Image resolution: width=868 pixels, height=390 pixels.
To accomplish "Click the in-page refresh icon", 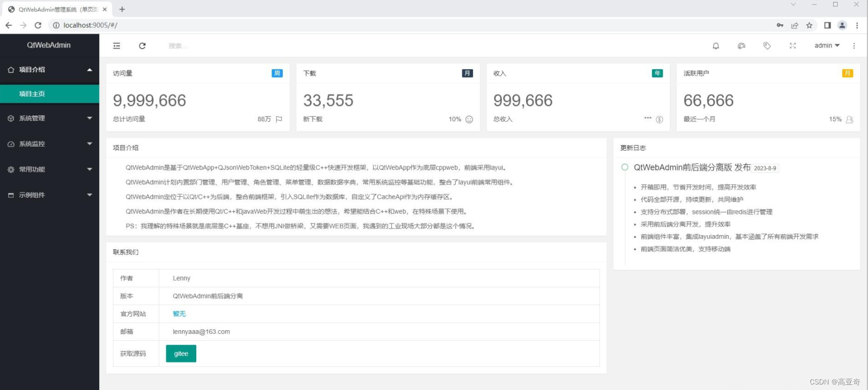I will [x=143, y=46].
